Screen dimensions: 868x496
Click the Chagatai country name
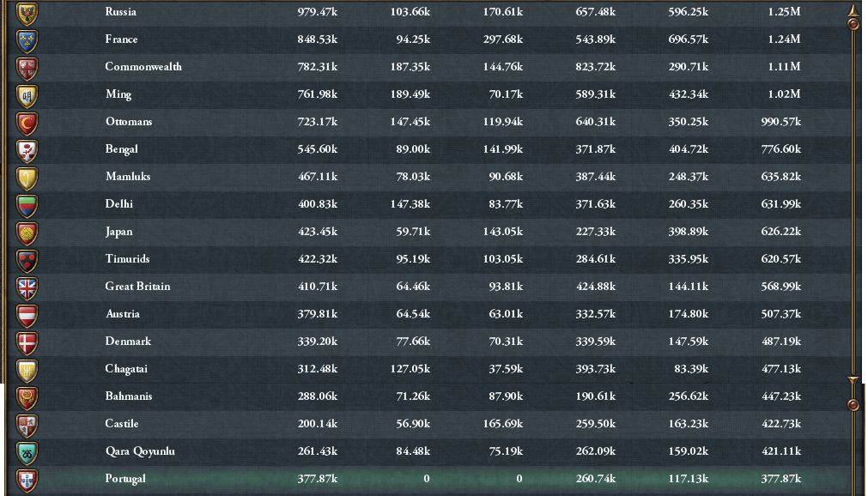click(x=128, y=369)
